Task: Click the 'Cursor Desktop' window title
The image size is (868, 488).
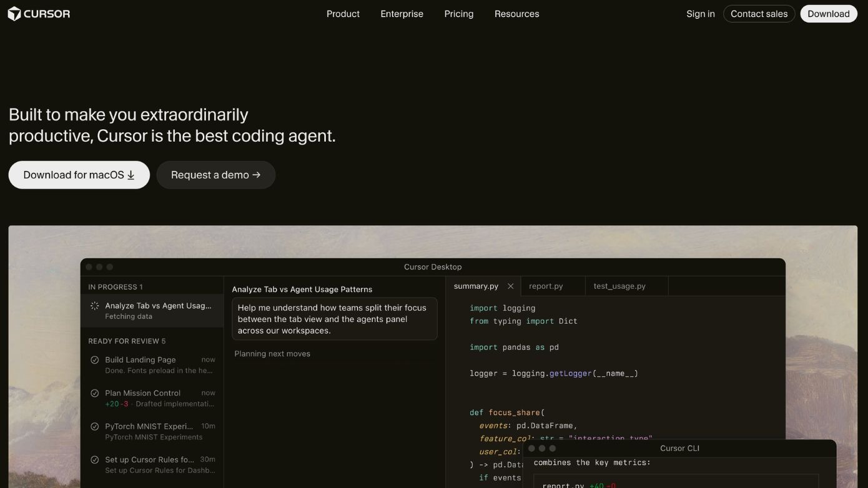Action: tap(433, 267)
